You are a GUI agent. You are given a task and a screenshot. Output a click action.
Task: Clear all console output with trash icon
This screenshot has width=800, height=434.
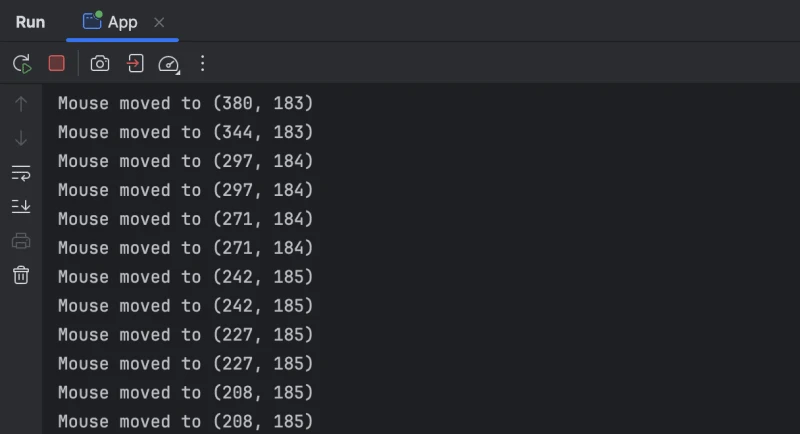tap(21, 275)
